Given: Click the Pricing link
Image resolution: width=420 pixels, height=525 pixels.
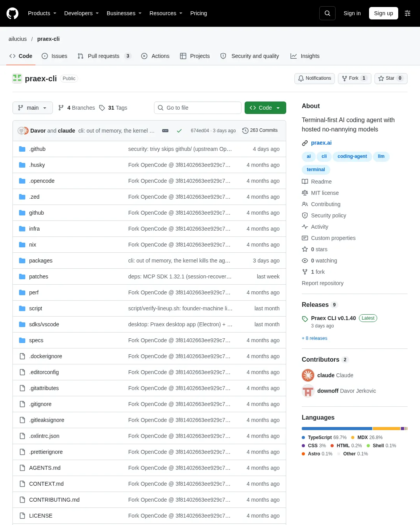Looking at the screenshot, I should 199,13.
